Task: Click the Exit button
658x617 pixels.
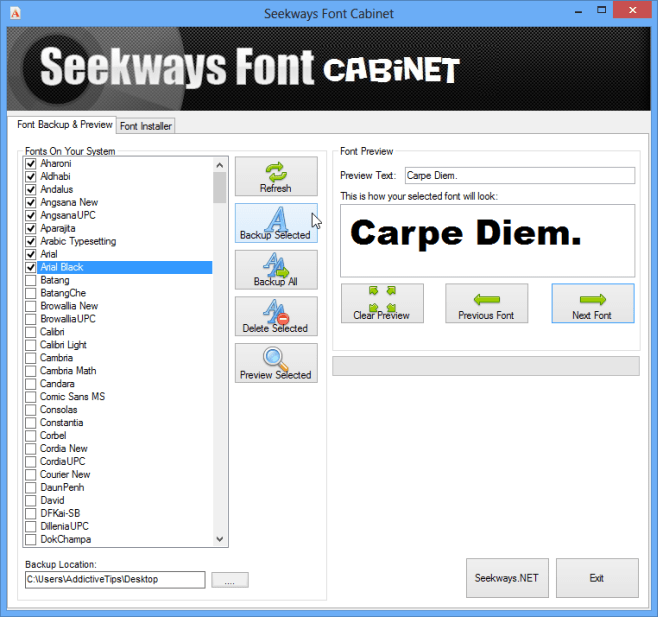Action: click(597, 578)
